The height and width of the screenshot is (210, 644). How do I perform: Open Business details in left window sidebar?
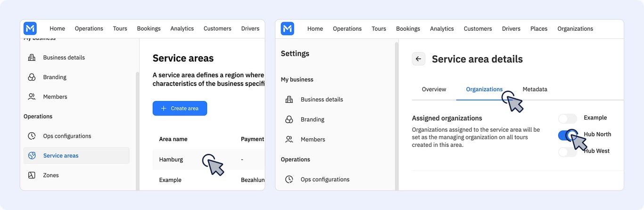(x=64, y=58)
